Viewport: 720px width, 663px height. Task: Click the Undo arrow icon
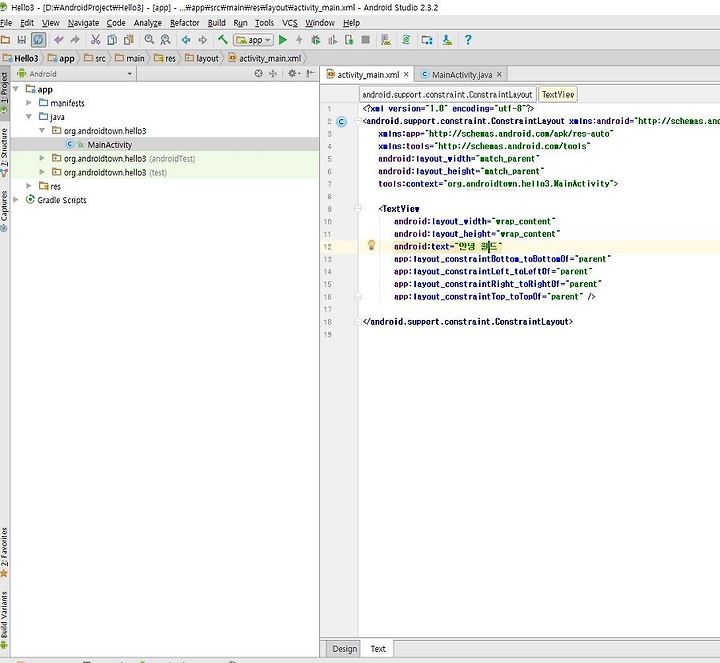tap(58, 40)
